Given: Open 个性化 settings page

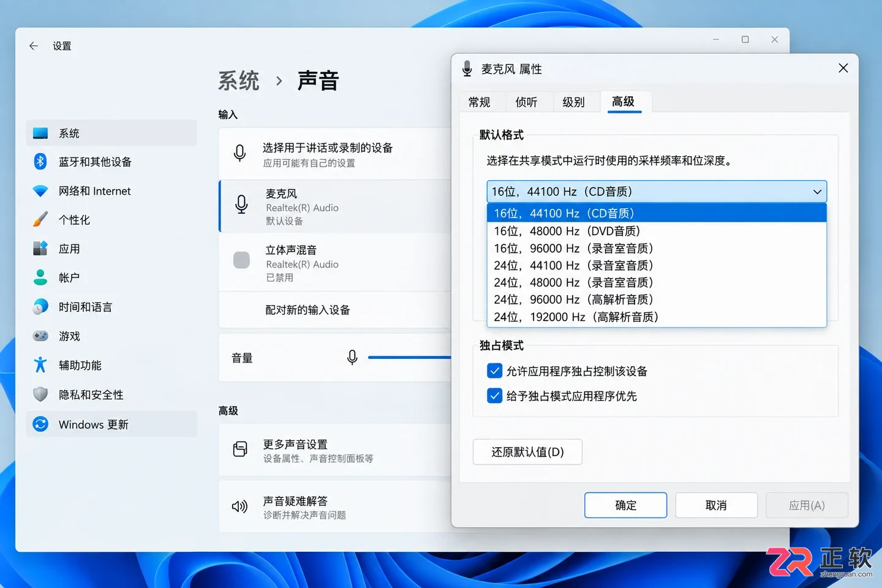Looking at the screenshot, I should pyautogui.click(x=111, y=219).
